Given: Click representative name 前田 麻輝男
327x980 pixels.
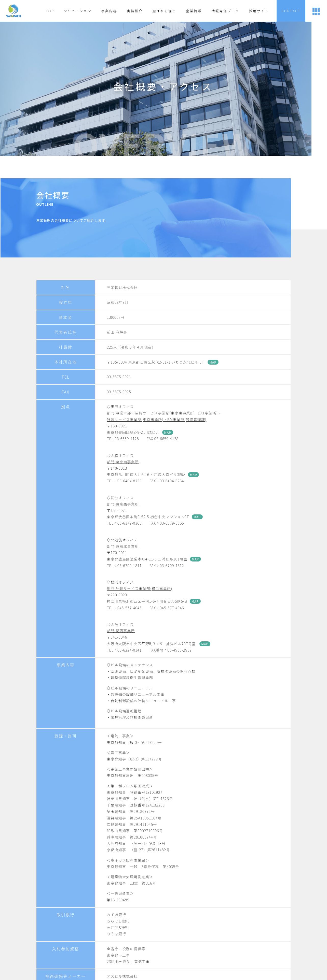Looking at the screenshot, I should coord(117,332).
